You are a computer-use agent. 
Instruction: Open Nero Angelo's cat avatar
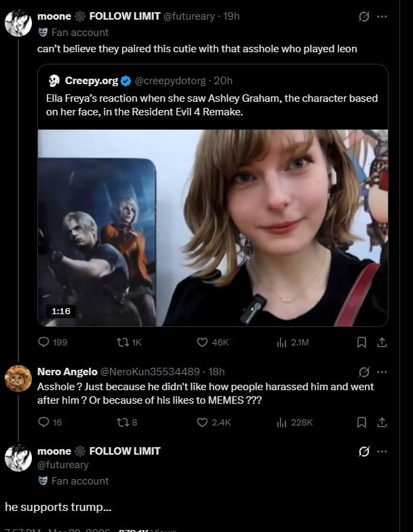18,379
